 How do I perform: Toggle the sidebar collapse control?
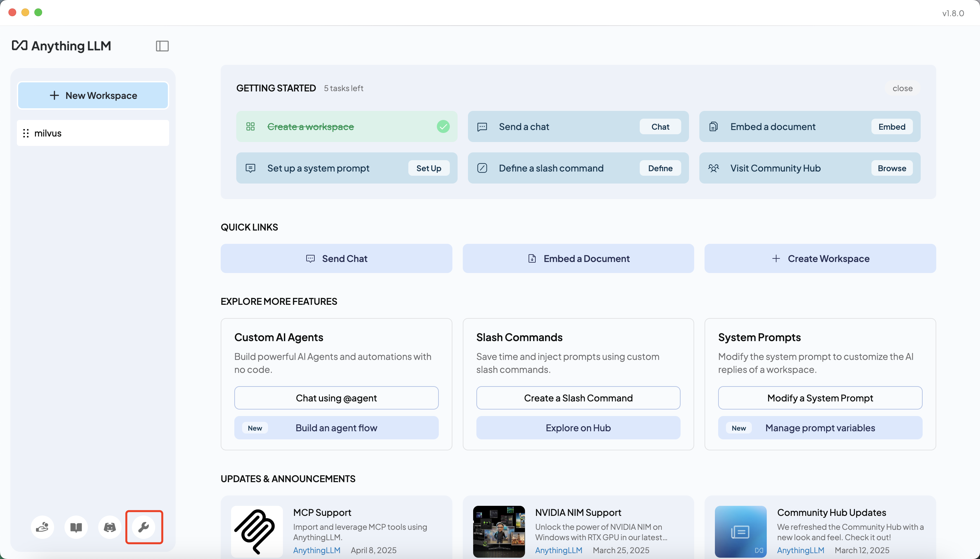(161, 46)
